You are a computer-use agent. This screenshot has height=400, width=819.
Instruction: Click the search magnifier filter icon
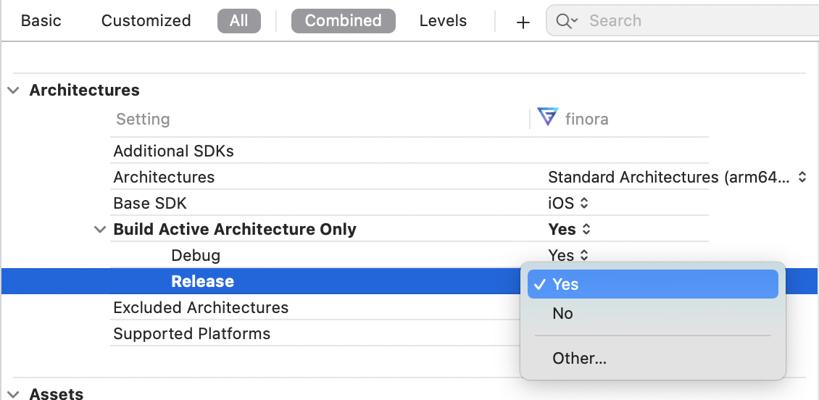click(x=566, y=21)
